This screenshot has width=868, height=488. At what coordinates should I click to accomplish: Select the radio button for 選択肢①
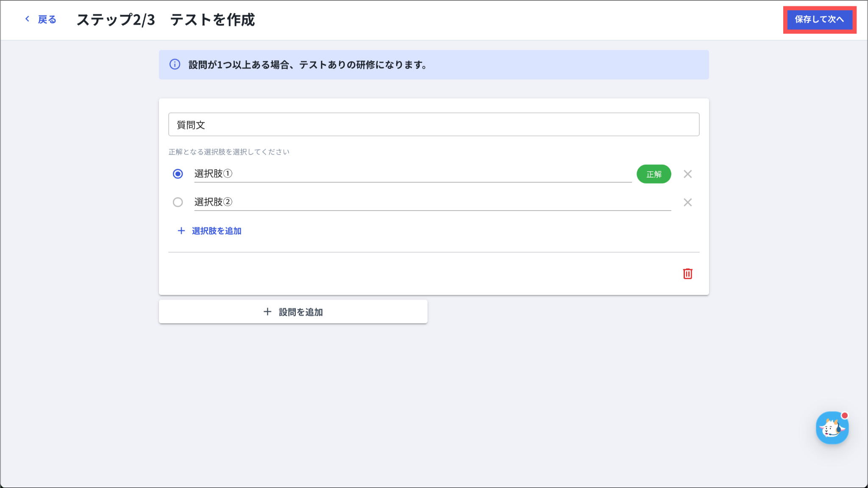pos(178,174)
